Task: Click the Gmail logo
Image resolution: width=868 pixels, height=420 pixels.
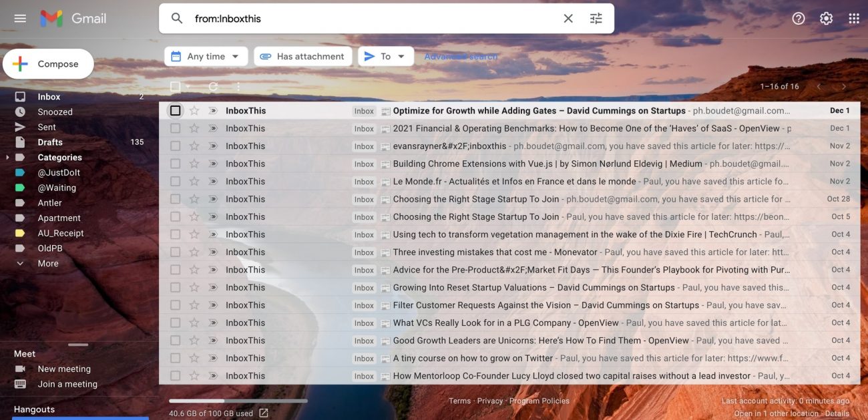Action: point(73,19)
